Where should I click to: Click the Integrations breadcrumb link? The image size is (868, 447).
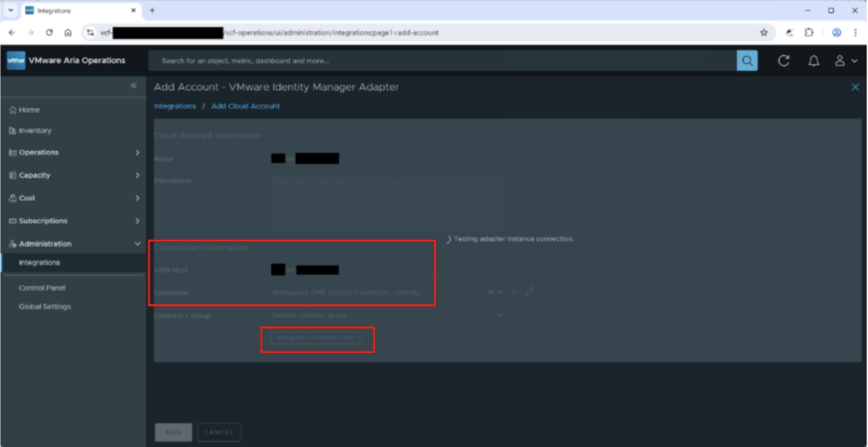tap(175, 106)
